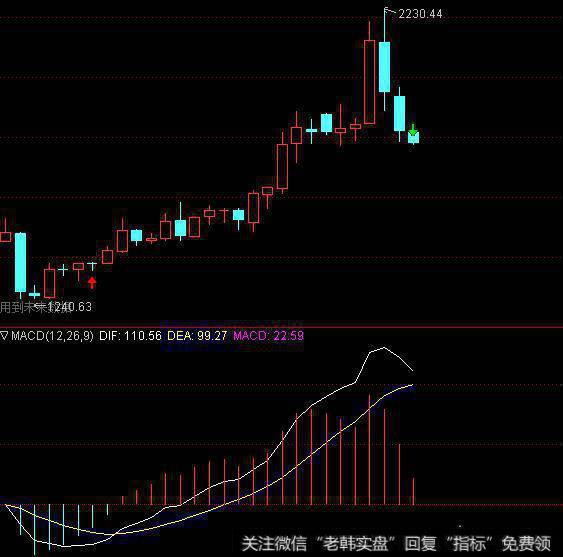563x557 pixels.
Task: Click the MACD: 22.59 value
Action: click(x=269, y=336)
